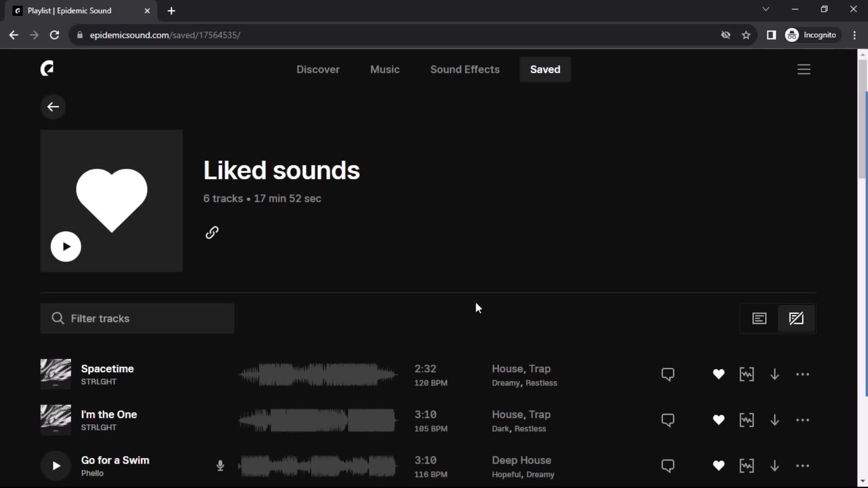868x488 pixels.
Task: Toggle microphone icon on Go for a Swim
Action: (221, 465)
